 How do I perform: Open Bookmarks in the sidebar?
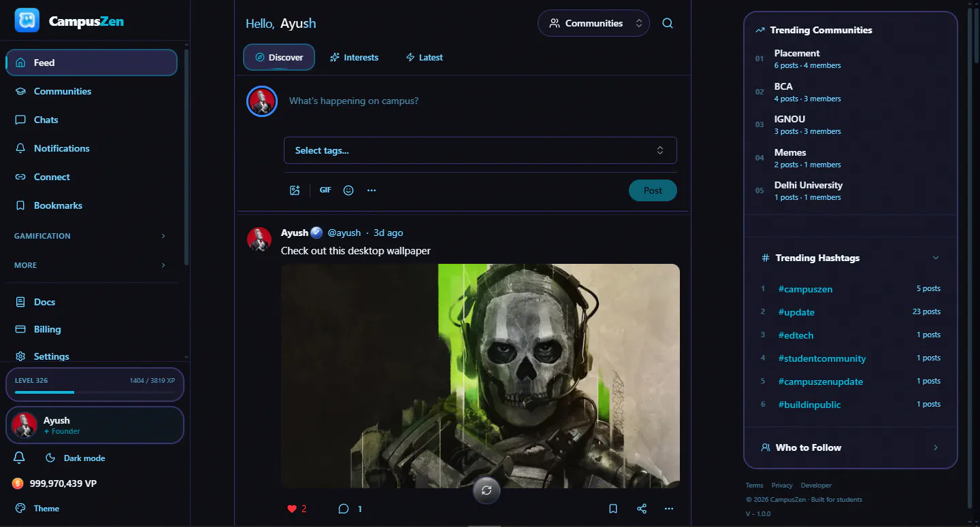pos(91,205)
